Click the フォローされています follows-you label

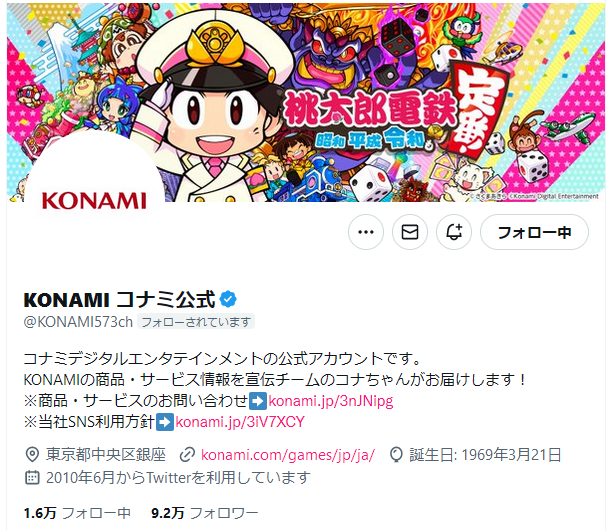(x=196, y=322)
